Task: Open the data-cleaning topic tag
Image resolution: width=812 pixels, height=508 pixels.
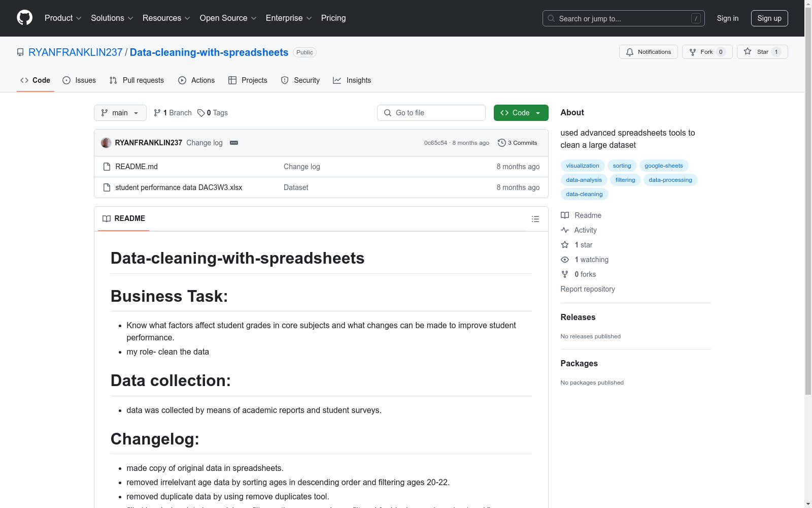Action: pos(584,194)
